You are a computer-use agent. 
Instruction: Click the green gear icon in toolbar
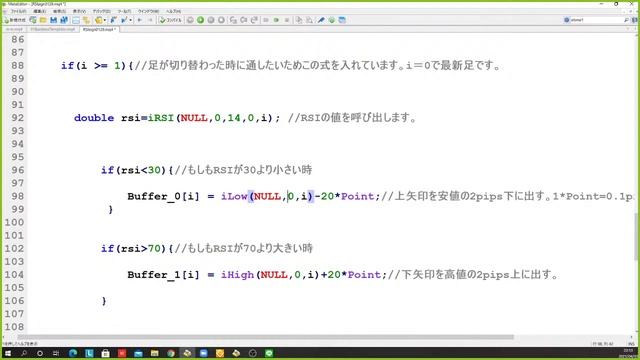[331, 20]
